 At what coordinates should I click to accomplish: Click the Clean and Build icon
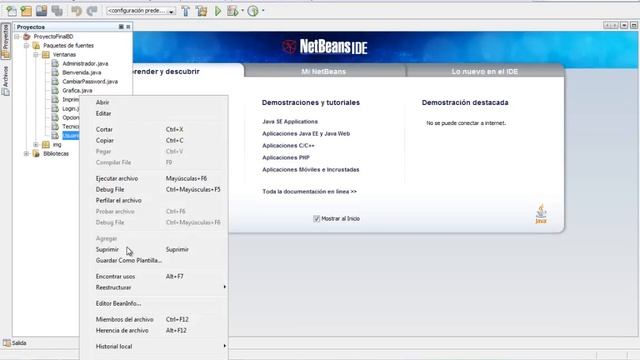point(202,11)
